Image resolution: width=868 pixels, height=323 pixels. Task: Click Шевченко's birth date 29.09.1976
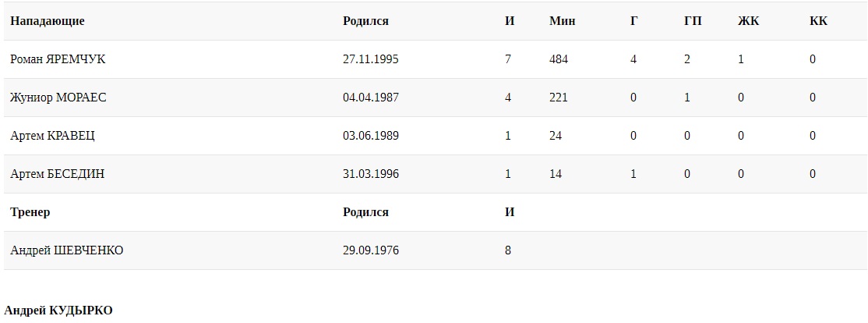click(x=371, y=250)
